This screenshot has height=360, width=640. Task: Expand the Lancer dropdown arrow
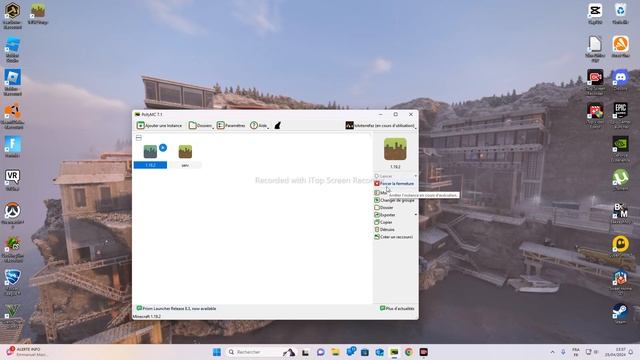[416, 176]
